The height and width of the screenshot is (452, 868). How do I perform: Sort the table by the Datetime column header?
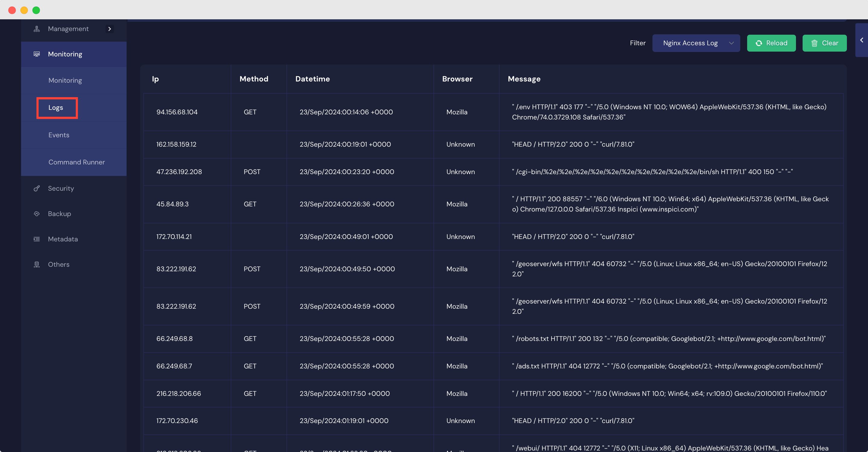click(312, 78)
